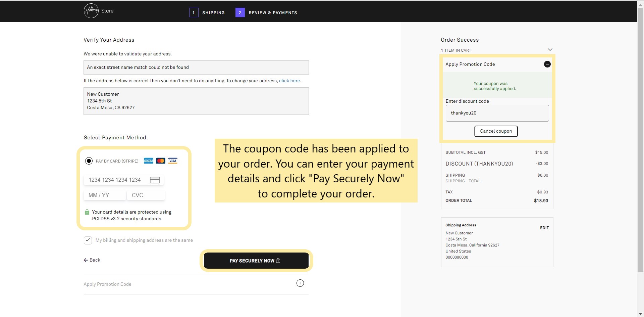Click the Mastercard icon
The image size is (644, 317).
click(x=161, y=161)
